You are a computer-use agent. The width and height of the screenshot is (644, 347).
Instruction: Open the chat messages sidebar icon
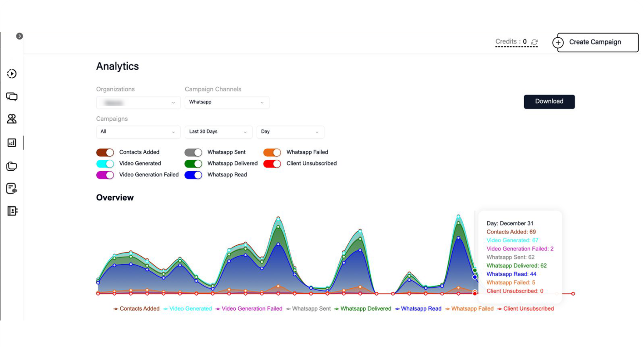point(12,97)
